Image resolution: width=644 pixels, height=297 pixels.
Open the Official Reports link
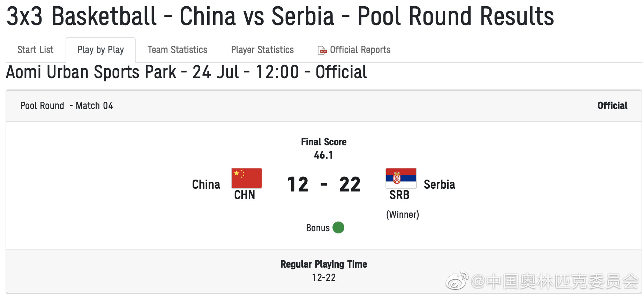[x=360, y=50]
